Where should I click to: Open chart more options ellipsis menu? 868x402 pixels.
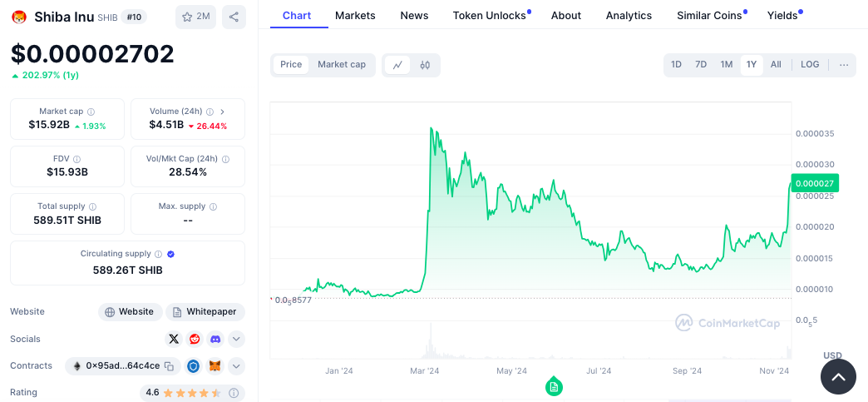coord(844,65)
